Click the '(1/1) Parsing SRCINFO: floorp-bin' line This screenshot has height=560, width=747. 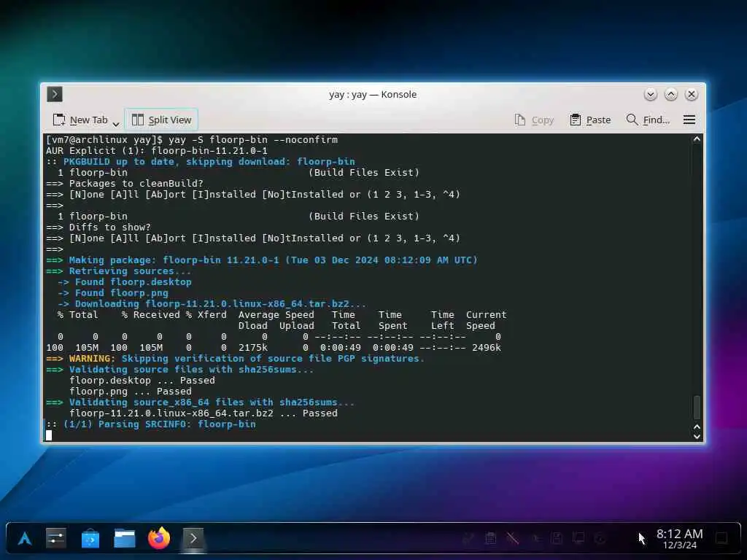(151, 424)
